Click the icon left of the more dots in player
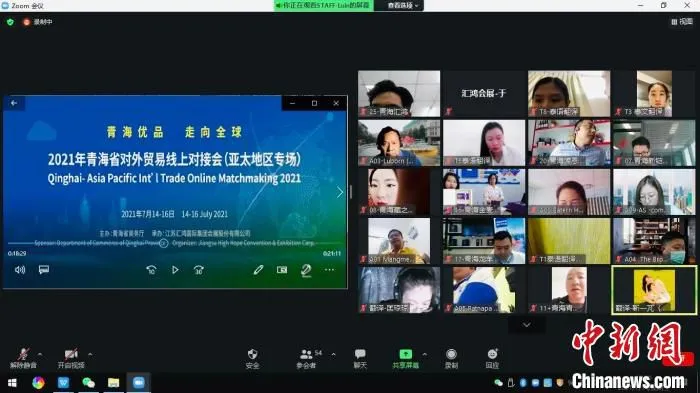The width and height of the screenshot is (700, 393). tap(306, 270)
